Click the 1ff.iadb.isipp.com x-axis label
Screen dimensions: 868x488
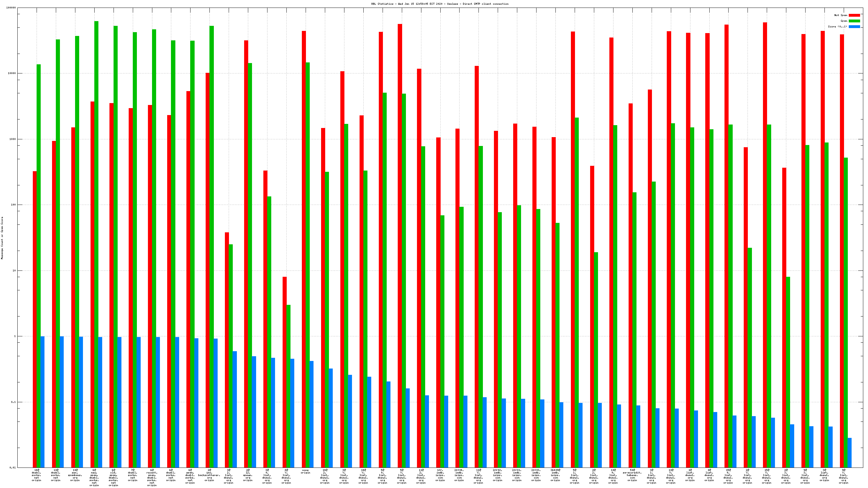pos(440,475)
